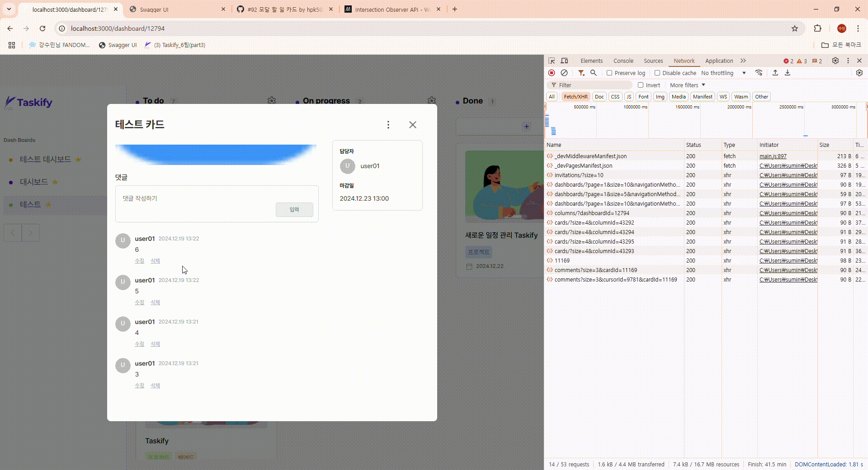Select the comments?size=3&cardId=11169 request
868x470 pixels.
(615, 270)
